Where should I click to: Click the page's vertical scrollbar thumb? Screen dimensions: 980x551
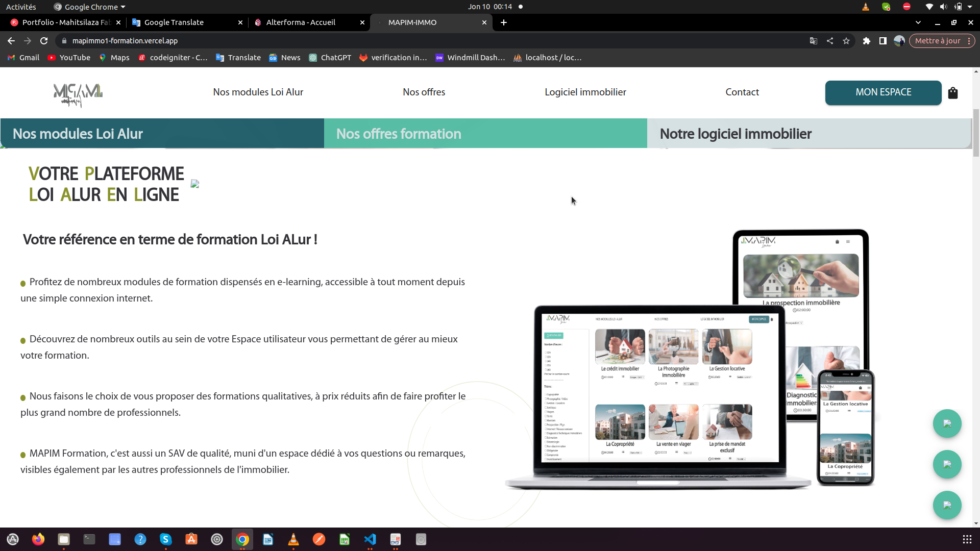click(976, 133)
